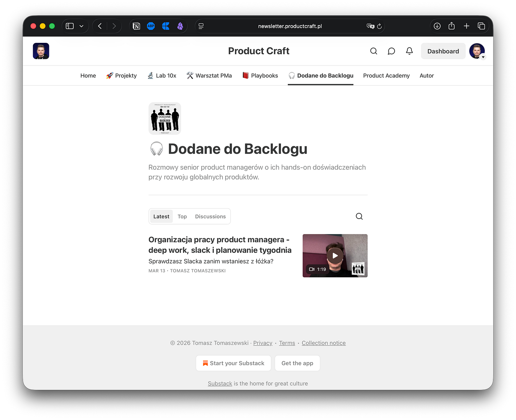Click the Get the app button
The width and height of the screenshot is (516, 420).
pos(297,363)
